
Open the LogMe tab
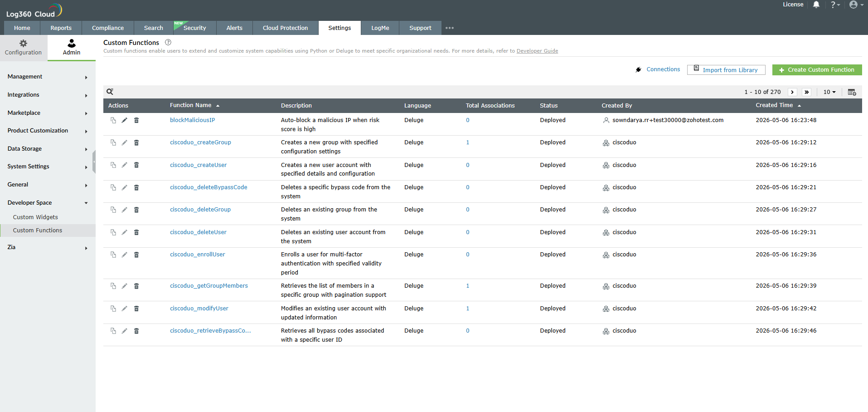coord(380,28)
